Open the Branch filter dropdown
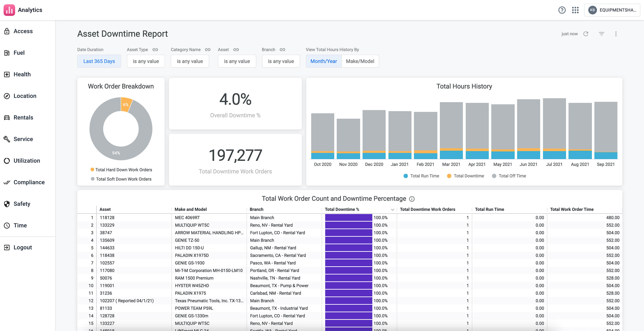The height and width of the screenshot is (331, 644). click(x=281, y=61)
